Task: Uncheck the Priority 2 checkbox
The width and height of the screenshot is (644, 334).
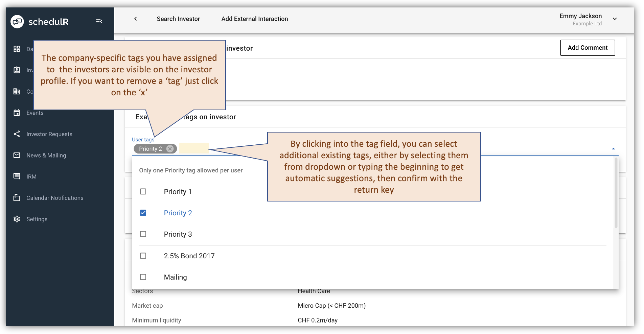Action: click(x=143, y=213)
